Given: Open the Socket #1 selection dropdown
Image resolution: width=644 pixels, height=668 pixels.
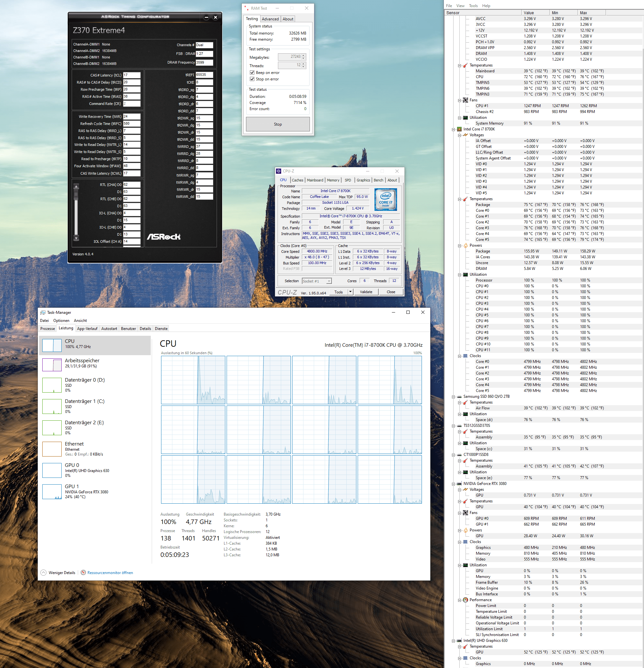Looking at the screenshot, I should [329, 281].
